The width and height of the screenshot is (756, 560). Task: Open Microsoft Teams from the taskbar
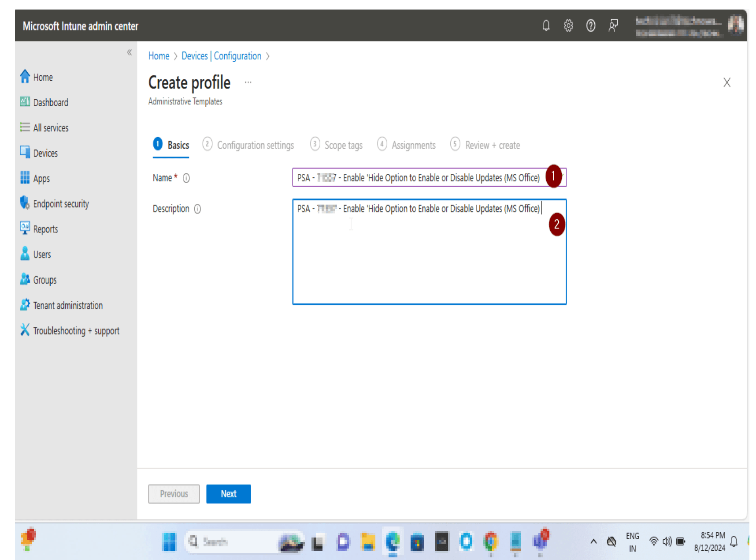point(541,541)
